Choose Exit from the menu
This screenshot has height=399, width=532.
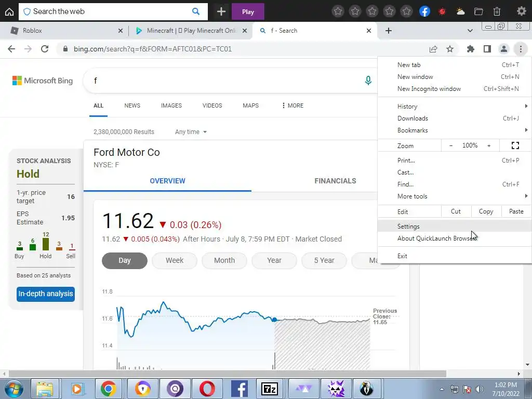455,256
